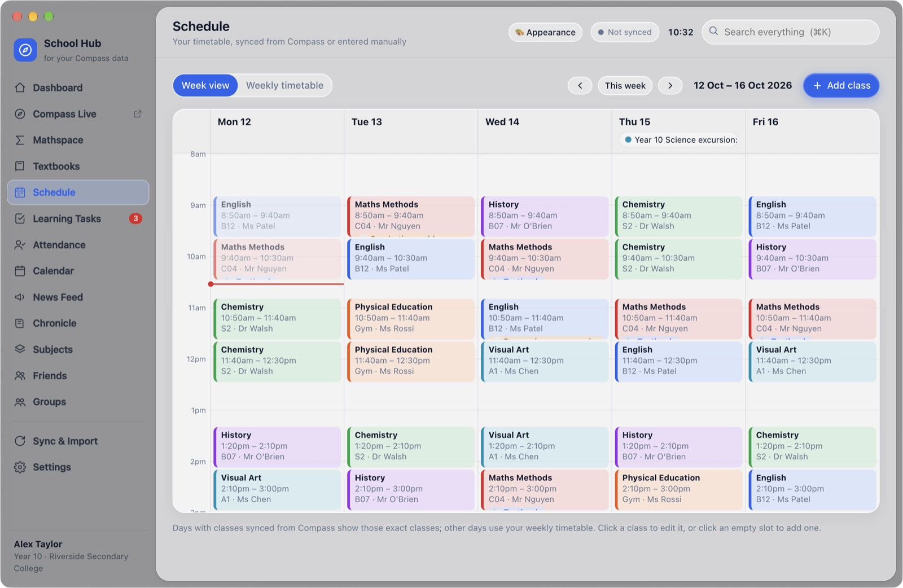This screenshot has width=903, height=588.
Task: Open Friday 9:40am History class
Action: coord(812,259)
